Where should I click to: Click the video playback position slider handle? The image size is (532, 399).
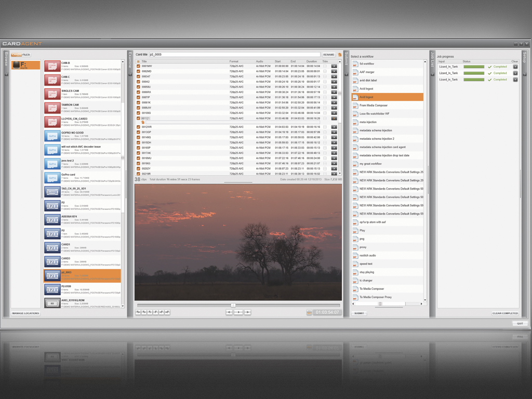233,305
